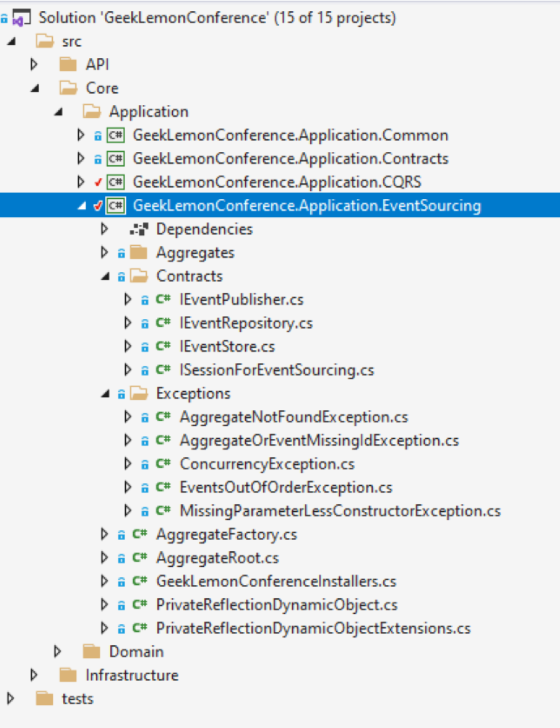Click the Aggregates folder icon
The width and height of the screenshot is (560, 728).
coord(139,252)
